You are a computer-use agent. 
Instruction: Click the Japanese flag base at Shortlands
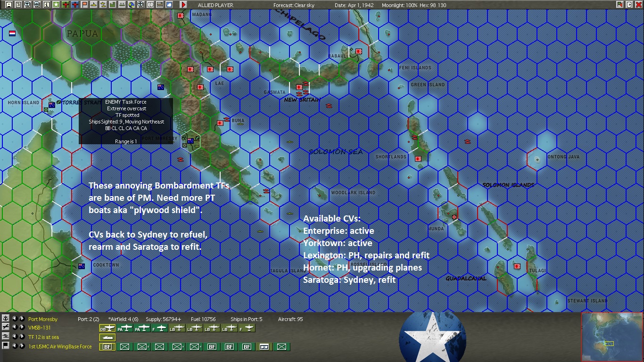point(418,159)
